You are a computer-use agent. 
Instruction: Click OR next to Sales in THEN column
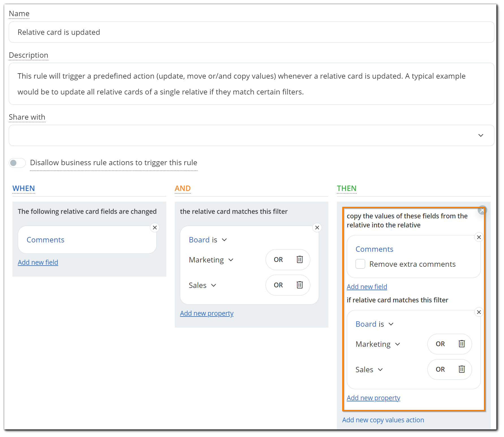point(440,369)
